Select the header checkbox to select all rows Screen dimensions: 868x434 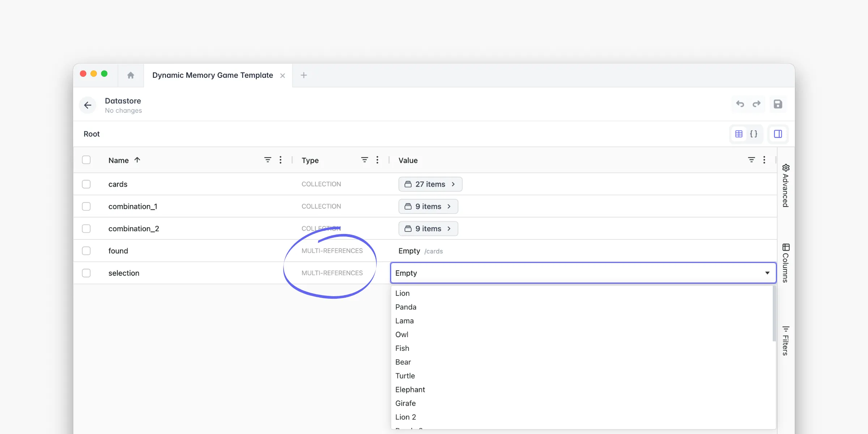point(86,159)
